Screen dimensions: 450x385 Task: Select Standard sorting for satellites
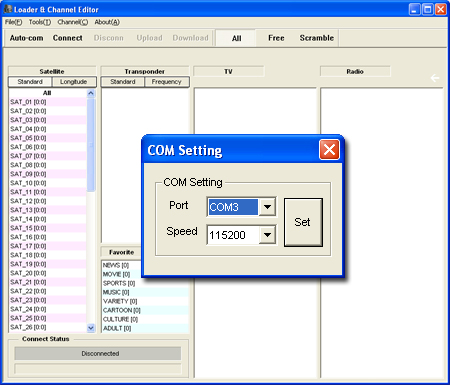pos(30,82)
